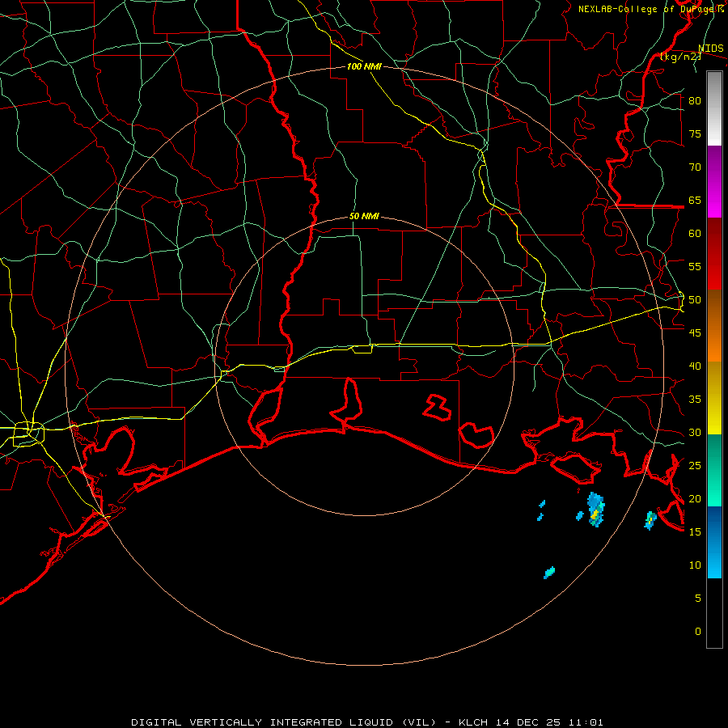This screenshot has width=728, height=728.
Task: Click the white-gray top segment of color bar
Action: (714, 108)
